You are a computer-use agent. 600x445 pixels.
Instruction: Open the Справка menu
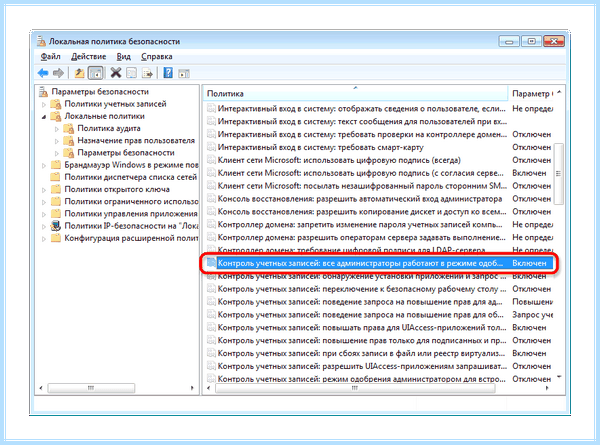point(157,57)
